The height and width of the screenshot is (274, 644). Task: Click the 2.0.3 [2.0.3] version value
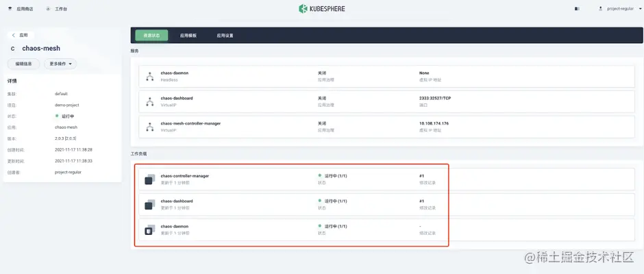pos(66,139)
